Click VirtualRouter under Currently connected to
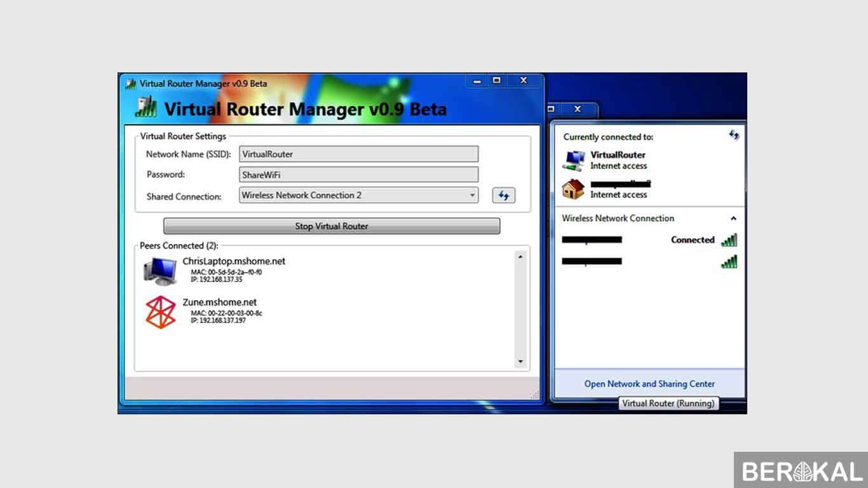 point(618,154)
